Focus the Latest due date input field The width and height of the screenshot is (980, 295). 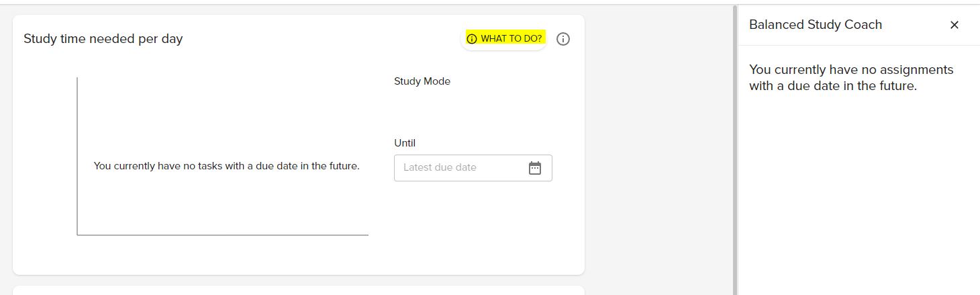[x=473, y=168]
